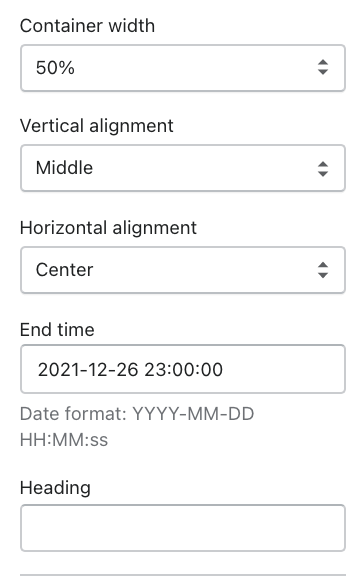This screenshot has height=576, width=362.
Task: Select the 50% value text
Action: tap(55, 68)
